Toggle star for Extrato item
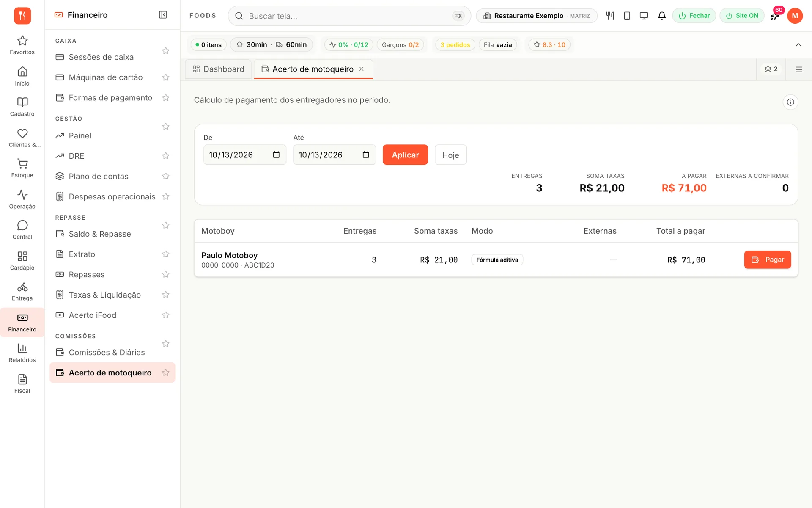Screen dimensions: 812x508 pos(166,254)
